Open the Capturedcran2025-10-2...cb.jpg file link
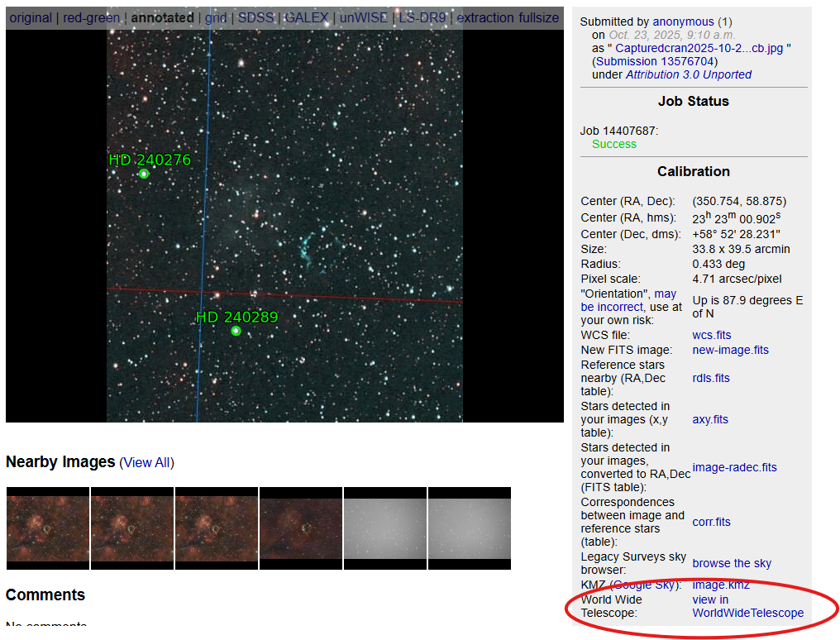 (699, 48)
